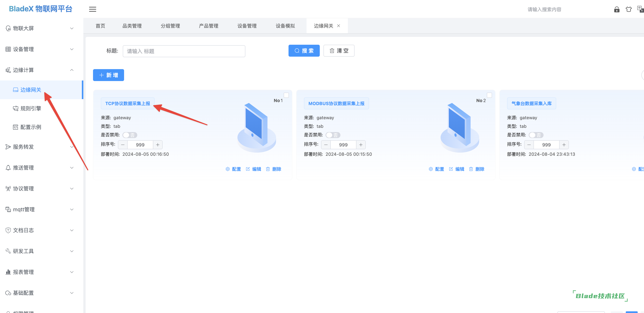Toggle 是否禁用 switch on 气象台 card
Screen dimensions: 644x313
536,135
